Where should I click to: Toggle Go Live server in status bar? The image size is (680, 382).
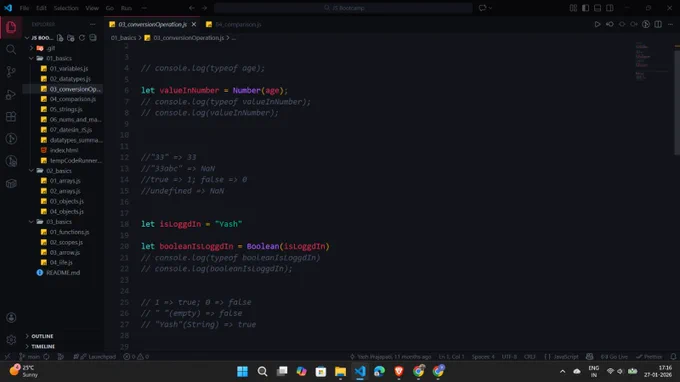614,356
